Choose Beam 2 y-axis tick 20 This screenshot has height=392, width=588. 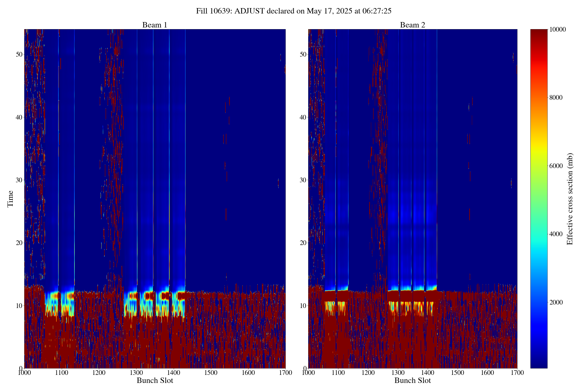(x=303, y=243)
